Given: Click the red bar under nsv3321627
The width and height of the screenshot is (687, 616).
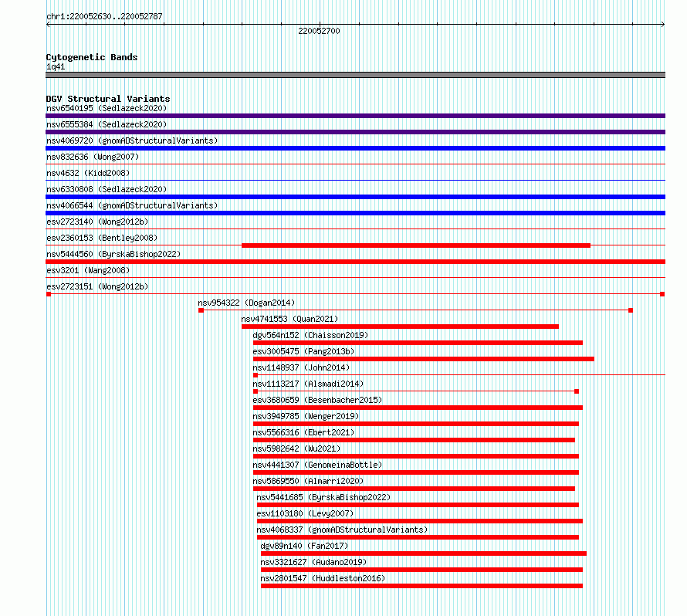Looking at the screenshot, I should [422, 570].
